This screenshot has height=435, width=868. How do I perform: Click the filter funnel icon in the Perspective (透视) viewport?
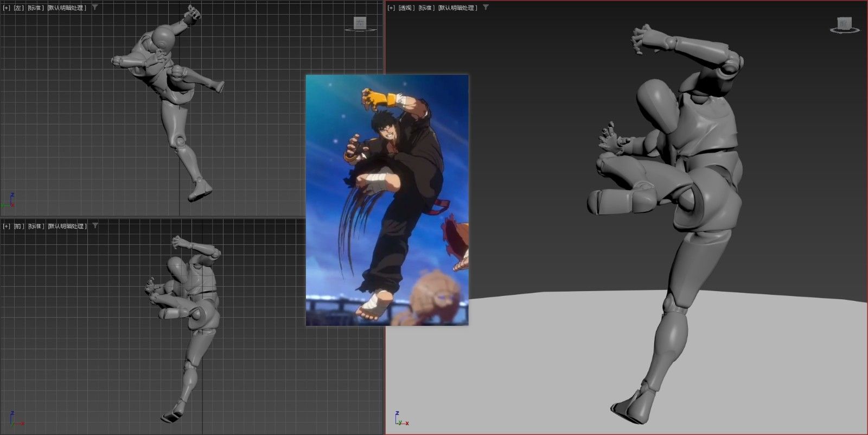point(486,8)
